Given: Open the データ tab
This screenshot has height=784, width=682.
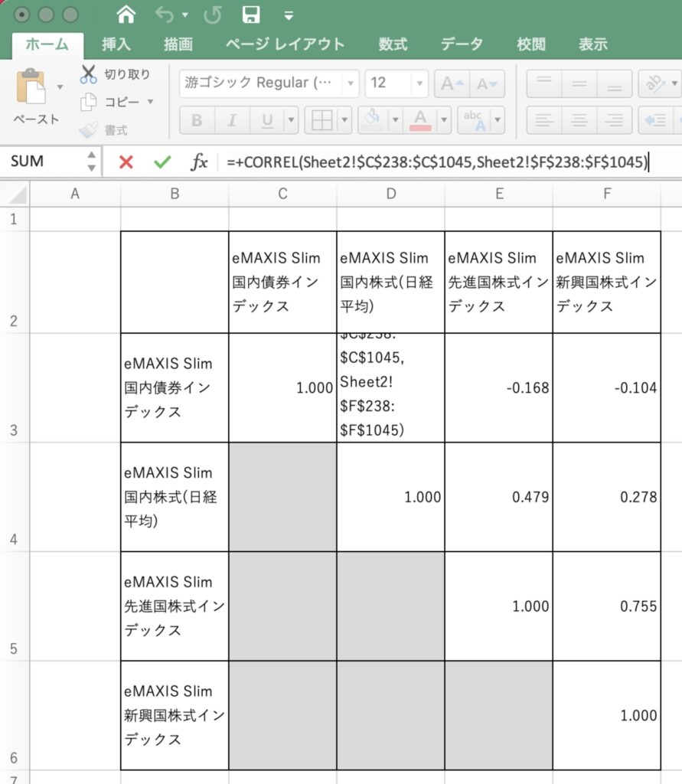Looking at the screenshot, I should pyautogui.click(x=462, y=44).
